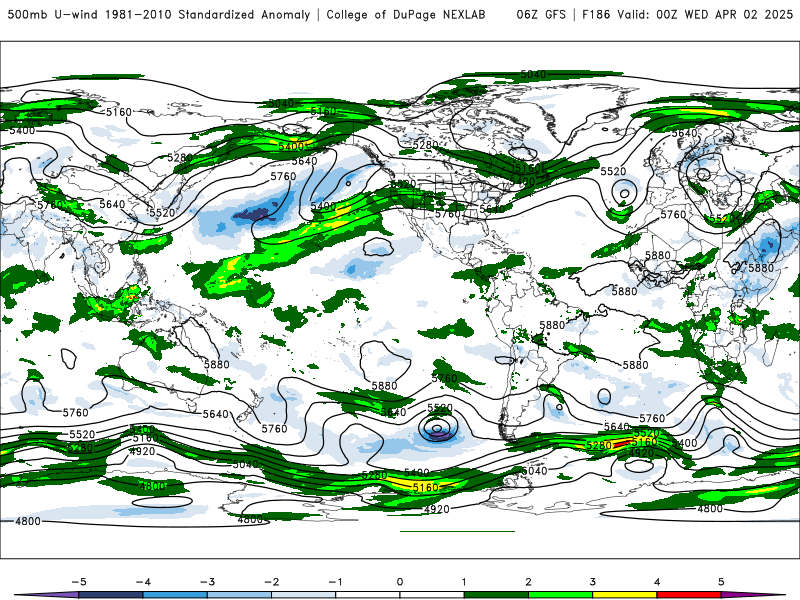
Task: Click the '-2' colorbar tick label
Action: coord(271,582)
